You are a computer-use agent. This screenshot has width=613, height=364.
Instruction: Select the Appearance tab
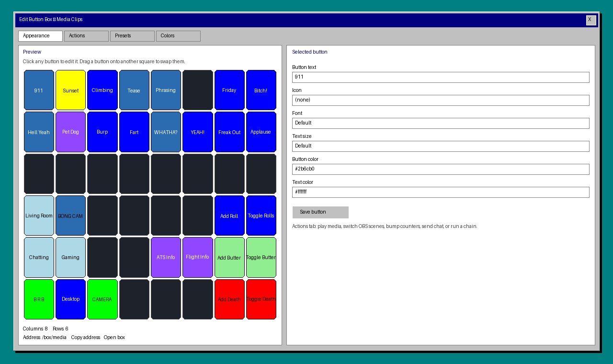click(x=40, y=36)
